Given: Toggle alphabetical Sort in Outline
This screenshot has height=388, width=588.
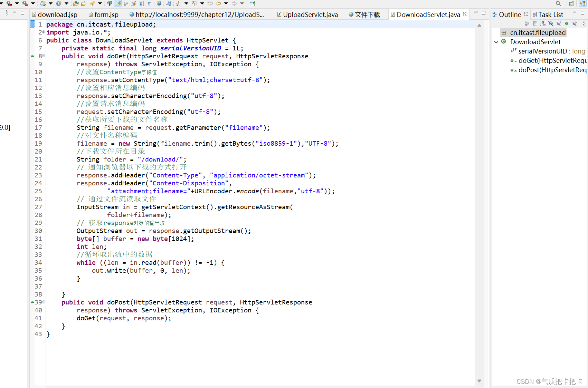Looking at the screenshot, I should point(543,23).
